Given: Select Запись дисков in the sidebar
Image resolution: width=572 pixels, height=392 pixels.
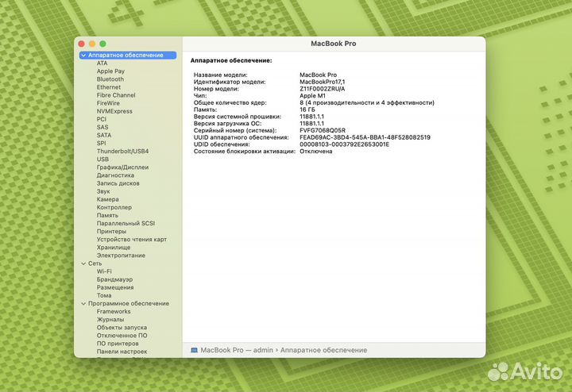Looking at the screenshot, I should 118,183.
